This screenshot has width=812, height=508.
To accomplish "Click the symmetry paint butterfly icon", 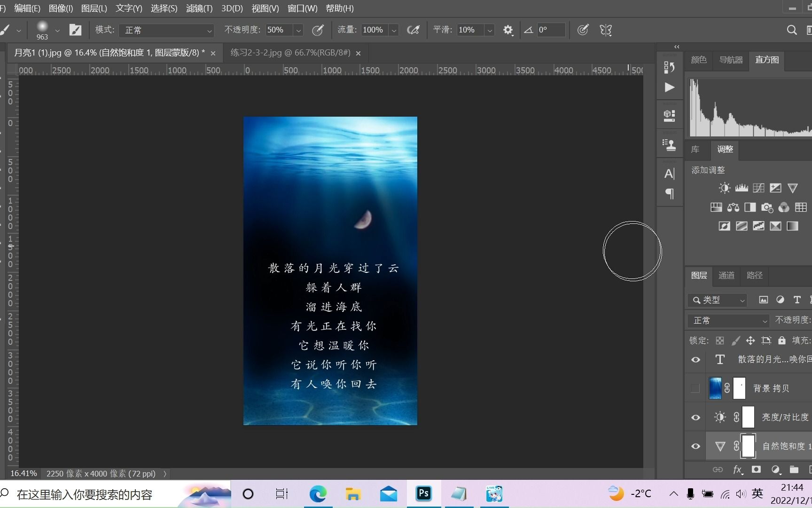I will click(x=606, y=30).
